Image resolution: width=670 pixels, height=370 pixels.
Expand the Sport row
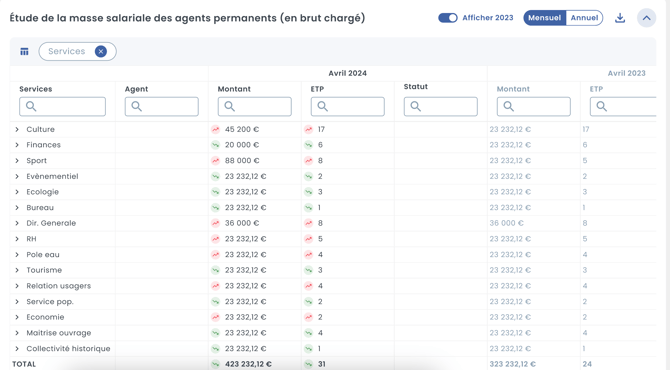click(x=17, y=161)
